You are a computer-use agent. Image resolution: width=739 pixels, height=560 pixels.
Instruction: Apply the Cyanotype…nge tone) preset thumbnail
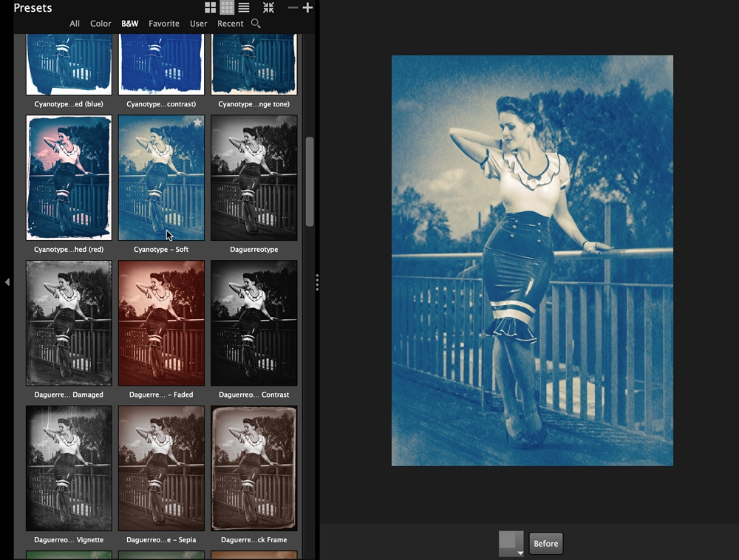[254, 64]
